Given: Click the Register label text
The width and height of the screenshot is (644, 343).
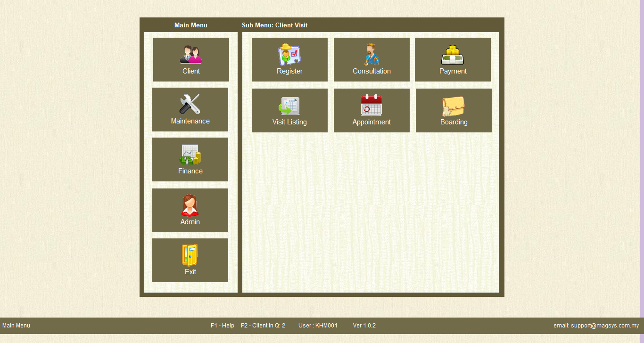Looking at the screenshot, I should tap(289, 71).
